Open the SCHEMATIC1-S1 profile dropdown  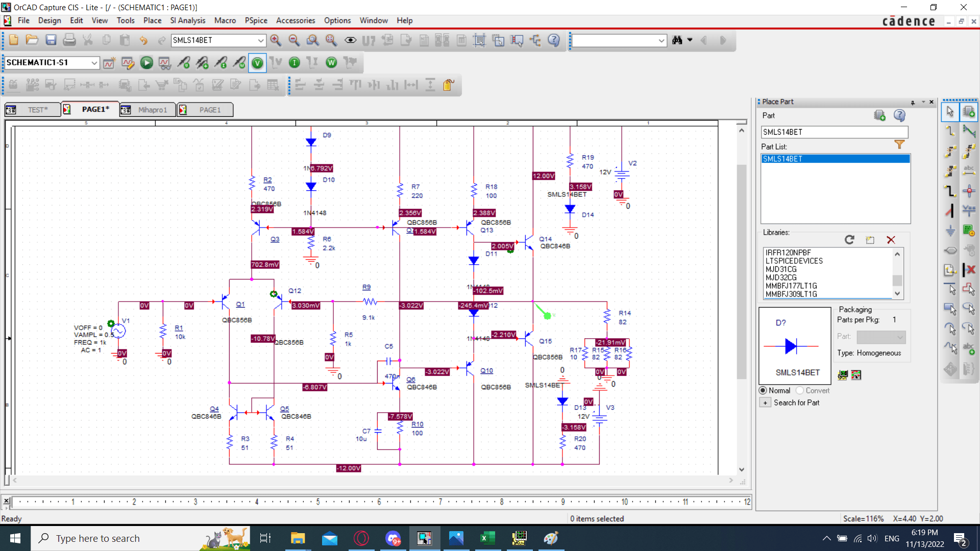tap(94, 63)
